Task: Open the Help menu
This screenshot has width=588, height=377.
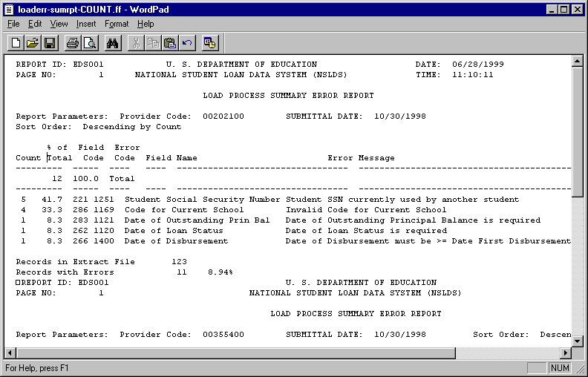Action: tap(146, 24)
